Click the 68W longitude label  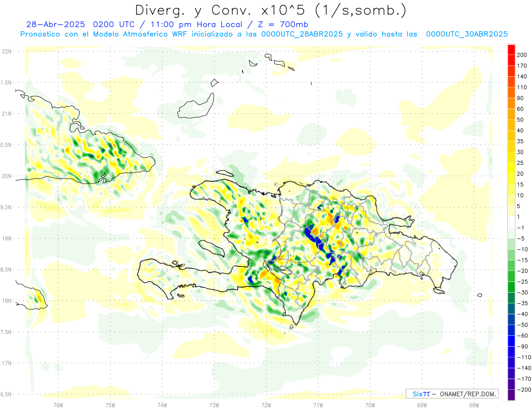click(474, 405)
